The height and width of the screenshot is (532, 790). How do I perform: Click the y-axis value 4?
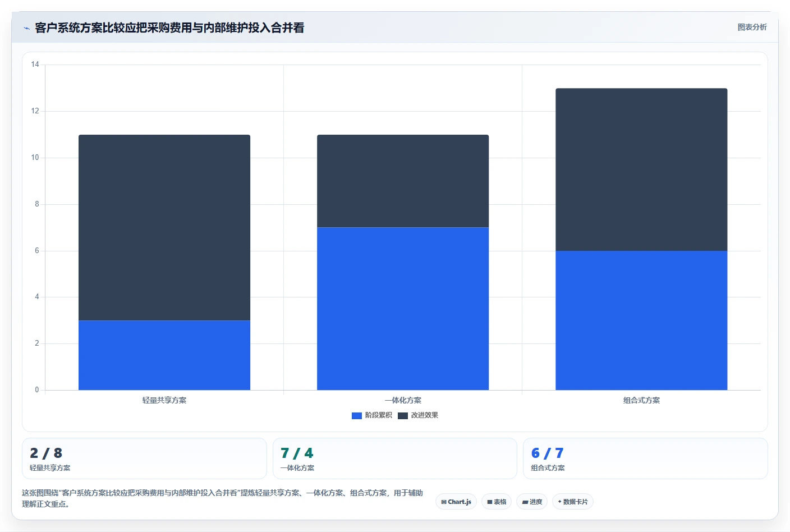37,297
